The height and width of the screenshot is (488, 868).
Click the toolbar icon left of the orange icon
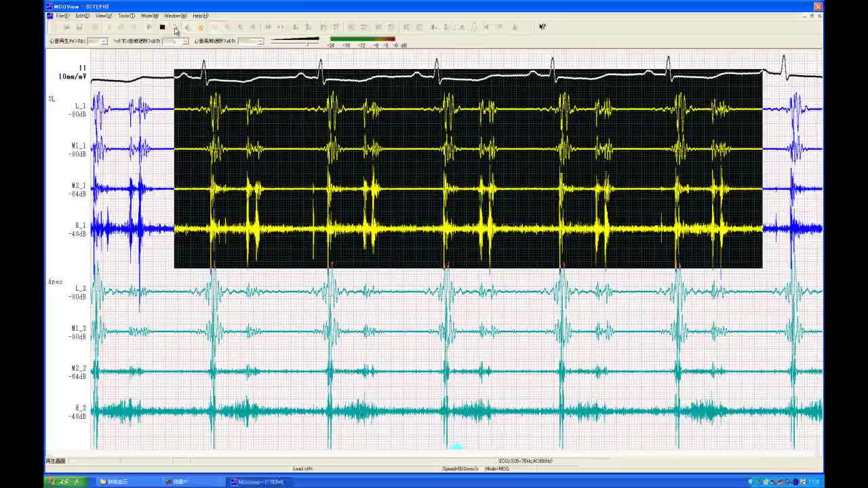188,27
